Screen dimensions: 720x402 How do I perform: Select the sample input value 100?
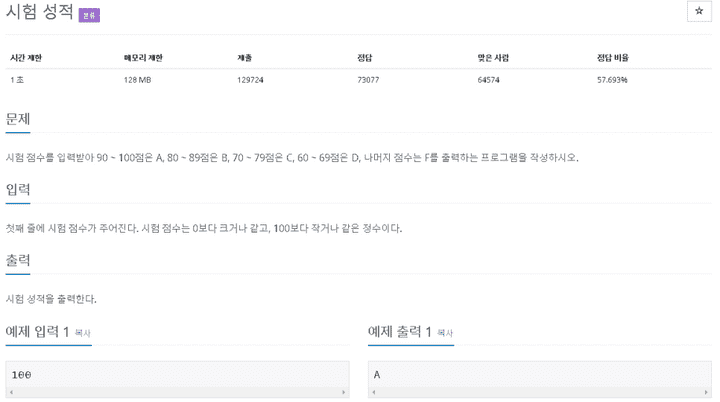[21, 375]
